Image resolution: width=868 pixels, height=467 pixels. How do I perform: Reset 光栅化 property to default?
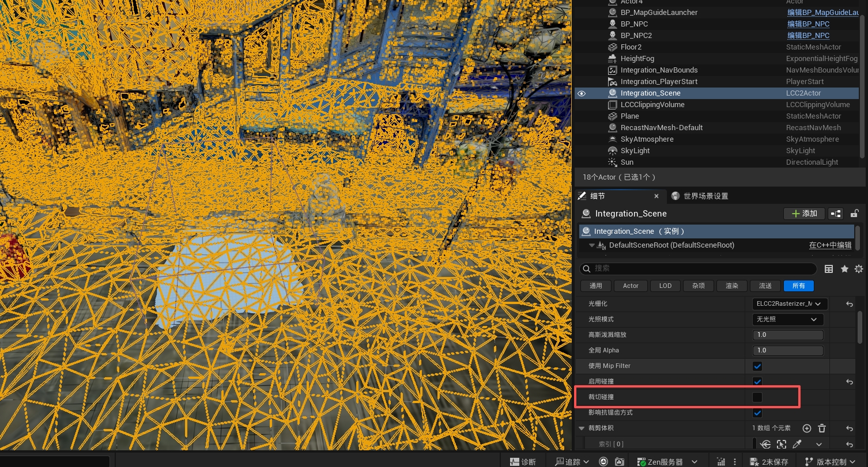point(850,303)
